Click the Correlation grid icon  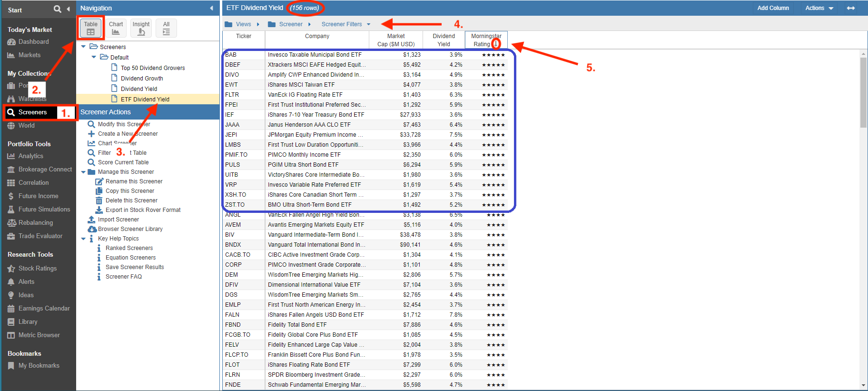pos(11,183)
